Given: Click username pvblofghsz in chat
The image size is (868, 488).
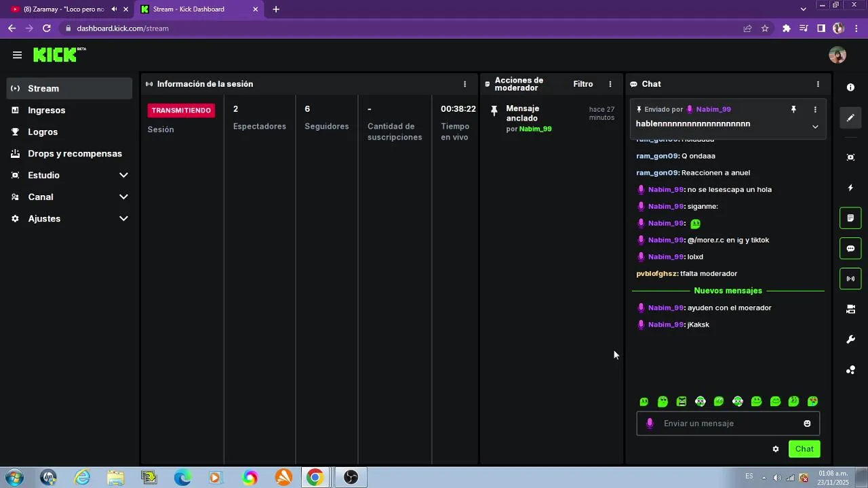Looking at the screenshot, I should (656, 274).
